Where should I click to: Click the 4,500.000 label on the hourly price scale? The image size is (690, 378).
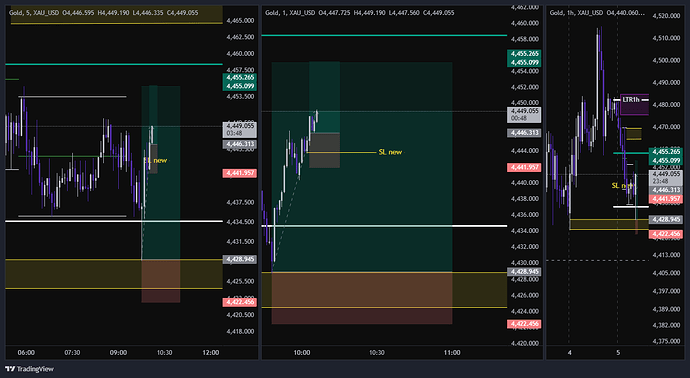click(x=667, y=60)
